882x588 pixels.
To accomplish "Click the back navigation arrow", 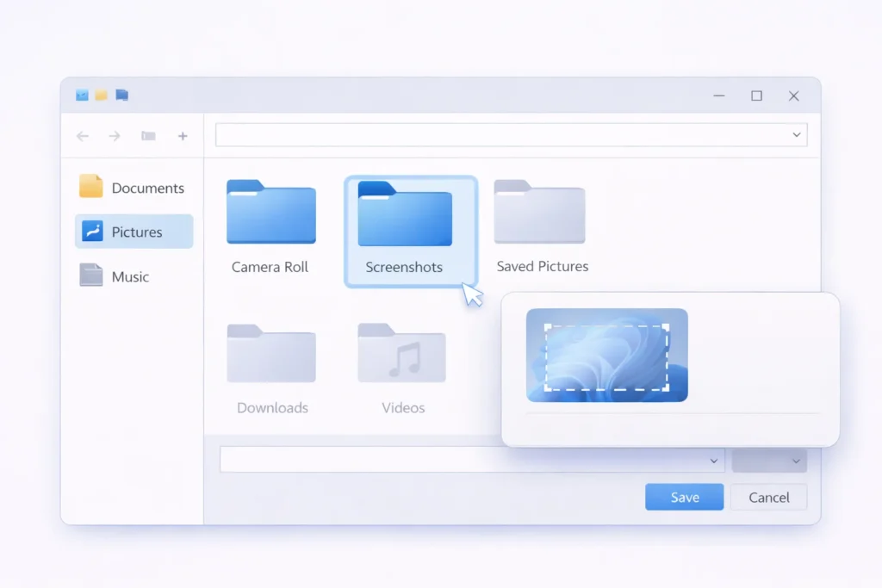I will [x=82, y=136].
